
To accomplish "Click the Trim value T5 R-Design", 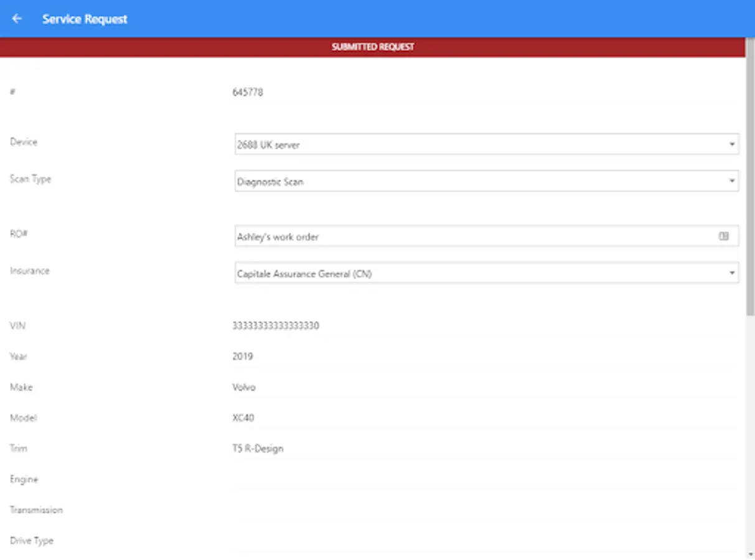I will (x=258, y=448).
